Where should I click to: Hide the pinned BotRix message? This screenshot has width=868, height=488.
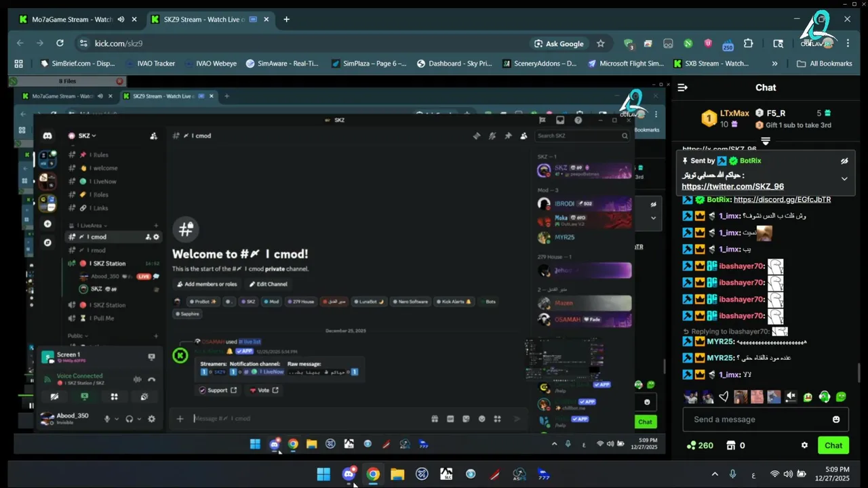tap(844, 161)
